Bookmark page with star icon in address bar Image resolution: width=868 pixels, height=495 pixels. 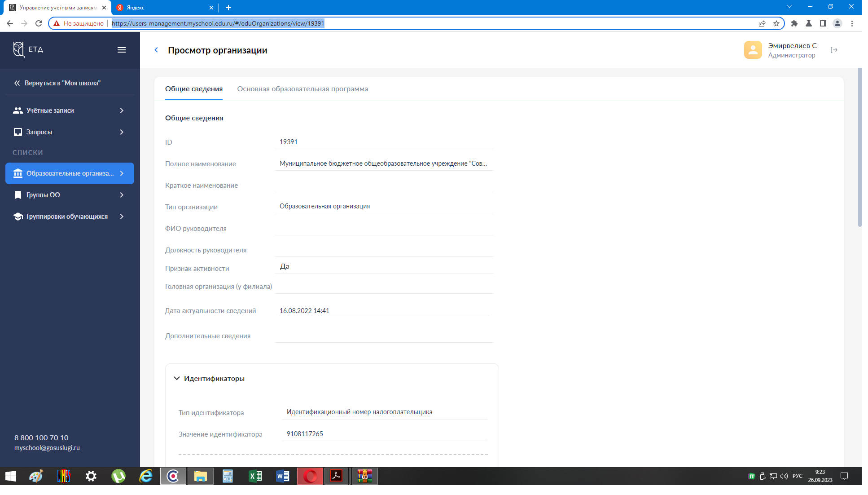click(x=776, y=23)
